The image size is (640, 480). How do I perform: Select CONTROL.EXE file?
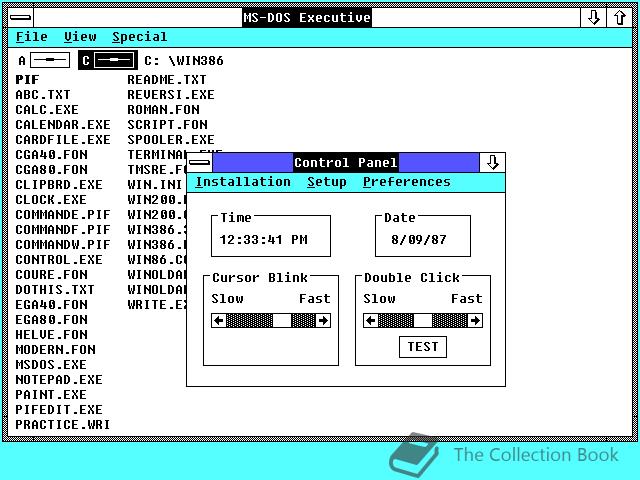click(x=59, y=260)
